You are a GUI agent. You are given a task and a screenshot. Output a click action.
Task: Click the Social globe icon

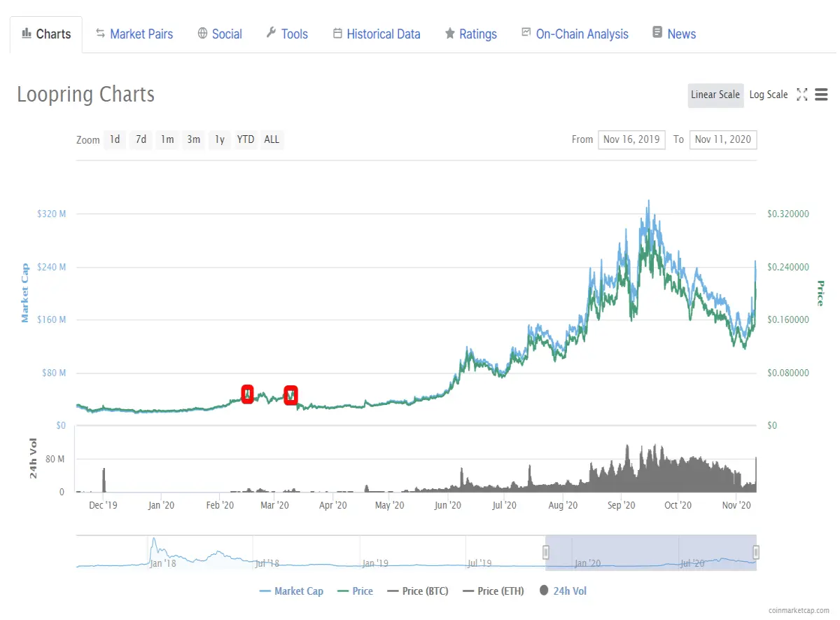point(202,33)
